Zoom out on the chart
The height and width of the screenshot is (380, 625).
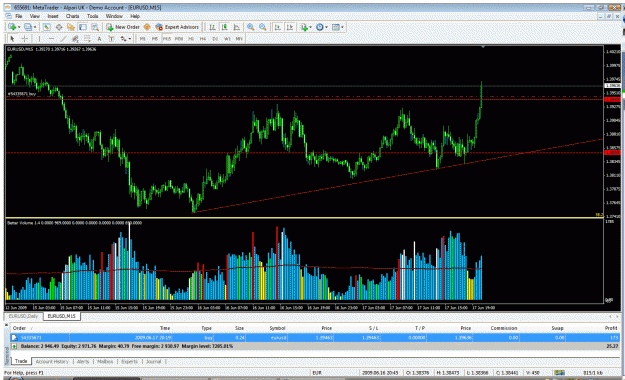pyautogui.click(x=263, y=27)
